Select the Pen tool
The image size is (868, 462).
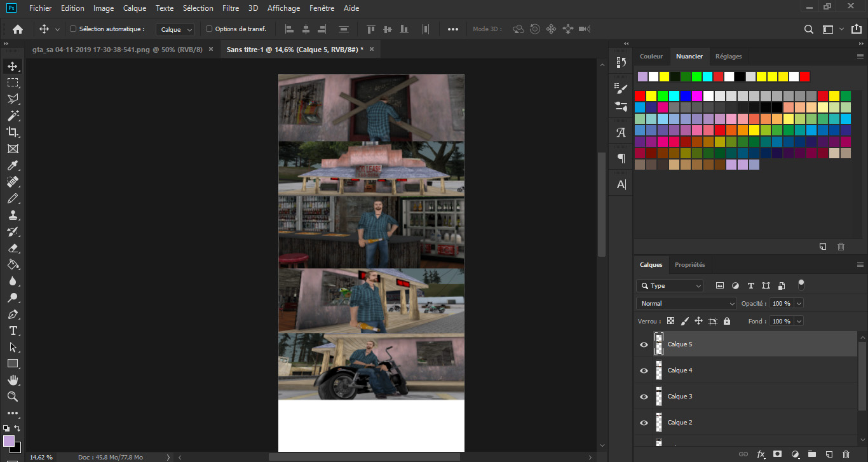(13, 314)
